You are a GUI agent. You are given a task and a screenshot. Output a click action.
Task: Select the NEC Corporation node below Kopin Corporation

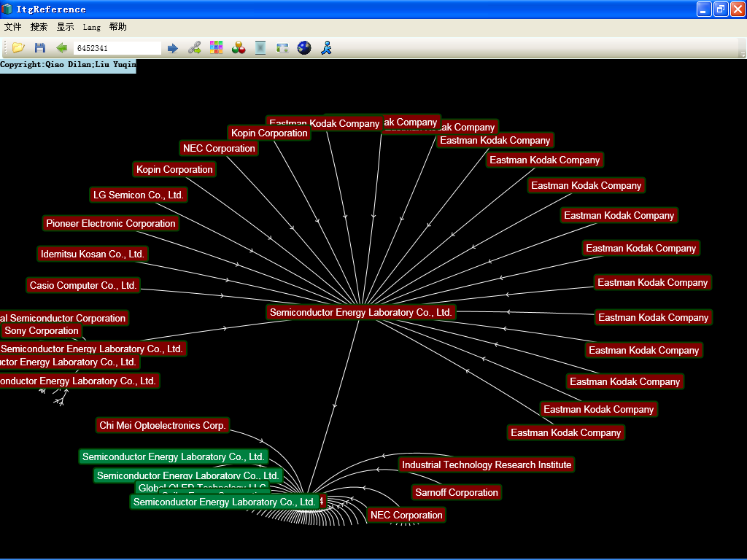219,148
